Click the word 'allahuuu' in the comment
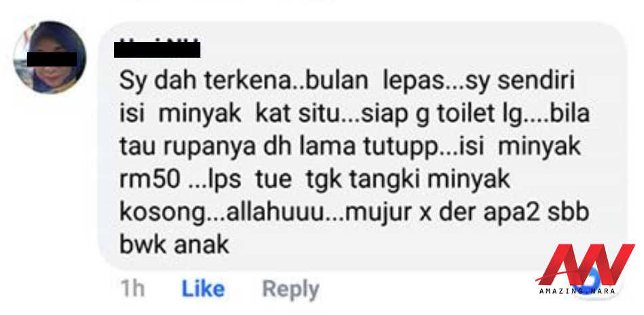This screenshot has height=315, width=644. (274, 212)
